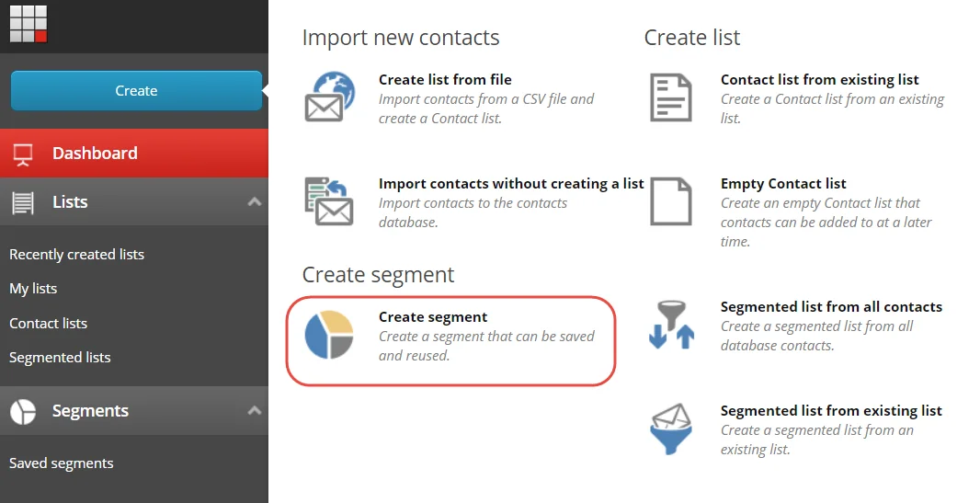Click 'Create a segment that can be saved' text
Viewport: 980px width, 503px height.
486,346
